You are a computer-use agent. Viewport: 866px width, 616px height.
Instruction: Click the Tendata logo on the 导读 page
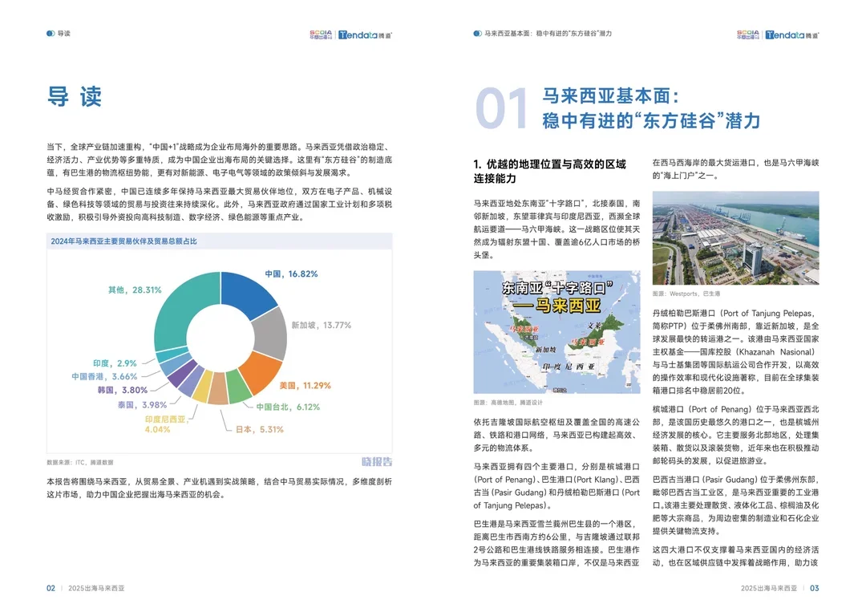(x=365, y=34)
